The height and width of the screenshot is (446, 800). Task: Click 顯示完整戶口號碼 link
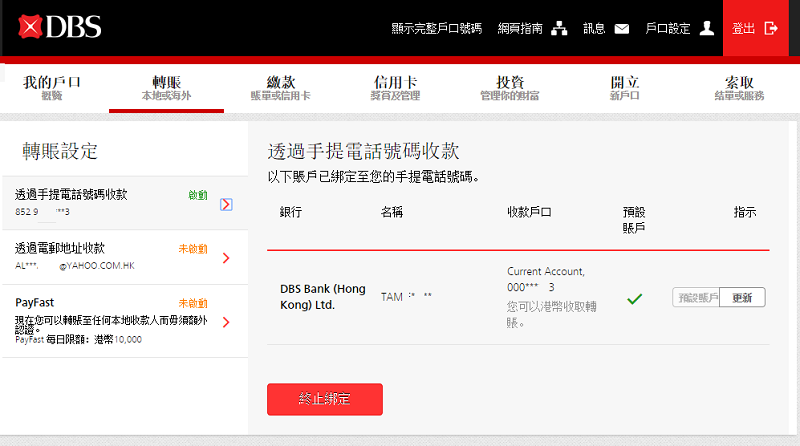[439, 29]
